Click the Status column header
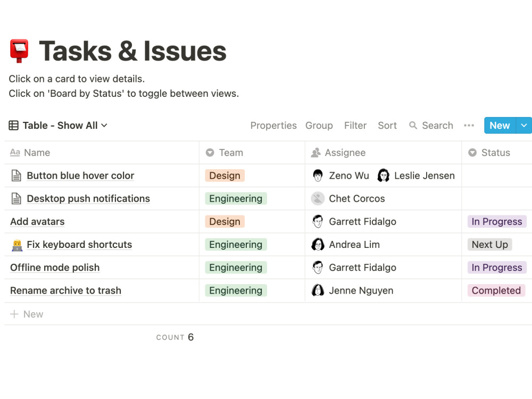 tap(497, 153)
